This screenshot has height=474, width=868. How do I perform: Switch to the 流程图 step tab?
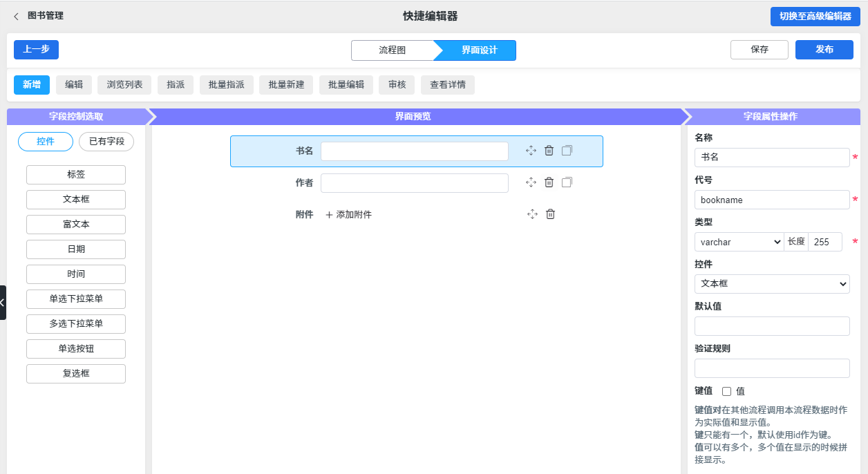point(392,50)
